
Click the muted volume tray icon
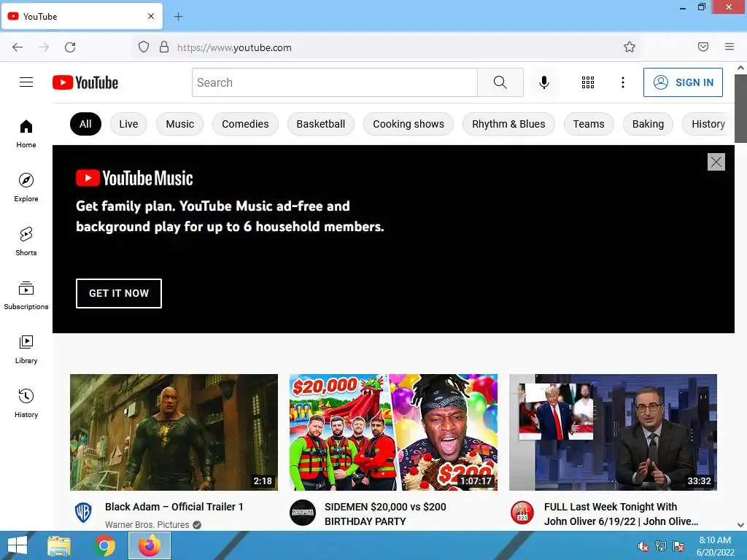tap(643, 547)
